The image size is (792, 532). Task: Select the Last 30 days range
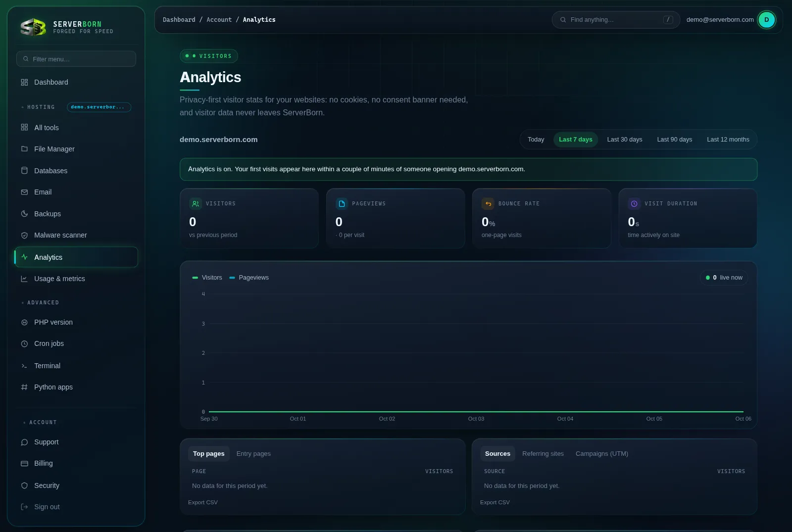click(625, 140)
